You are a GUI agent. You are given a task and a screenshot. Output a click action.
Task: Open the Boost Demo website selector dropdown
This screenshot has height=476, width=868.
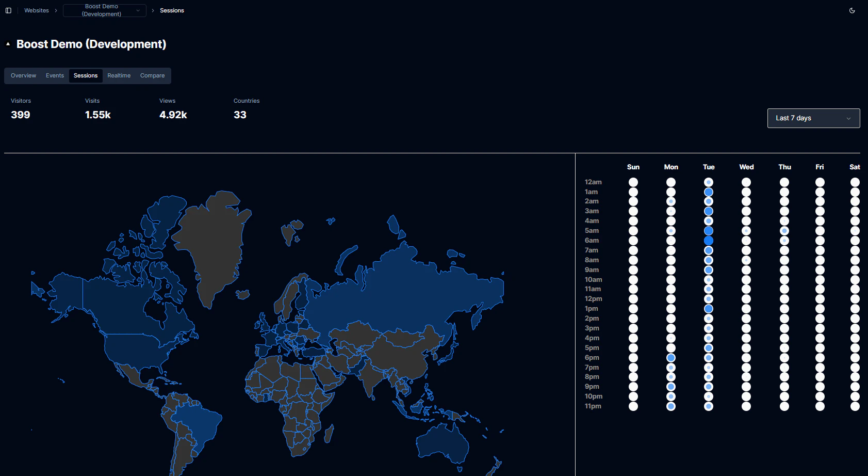point(105,10)
